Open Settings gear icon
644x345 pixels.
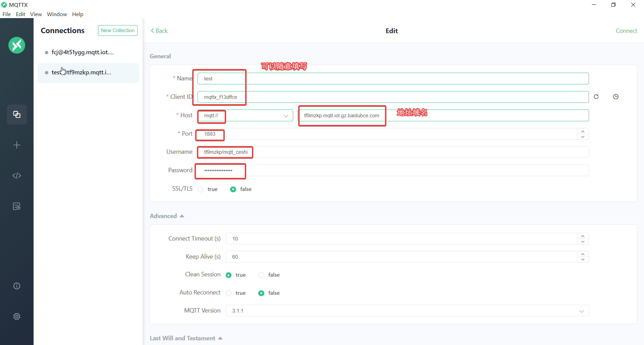[x=17, y=317]
